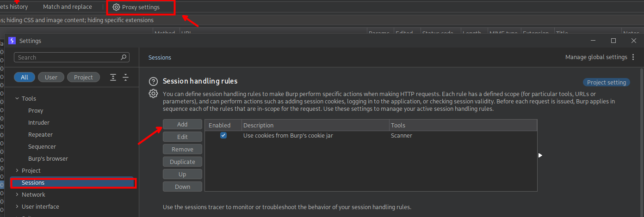The image size is (644, 217).
Task: Disable the cookie jar rule checkbox
Action: point(223,136)
